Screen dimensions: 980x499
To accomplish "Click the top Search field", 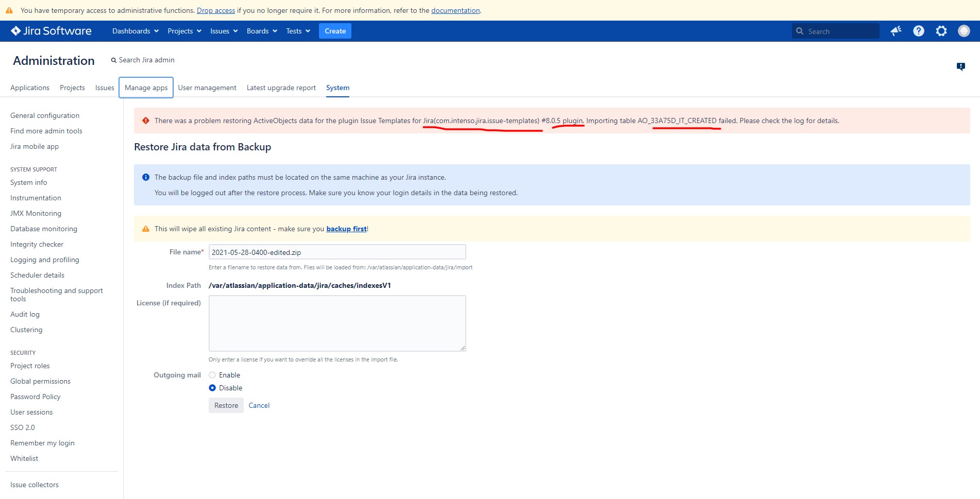I will coord(835,31).
